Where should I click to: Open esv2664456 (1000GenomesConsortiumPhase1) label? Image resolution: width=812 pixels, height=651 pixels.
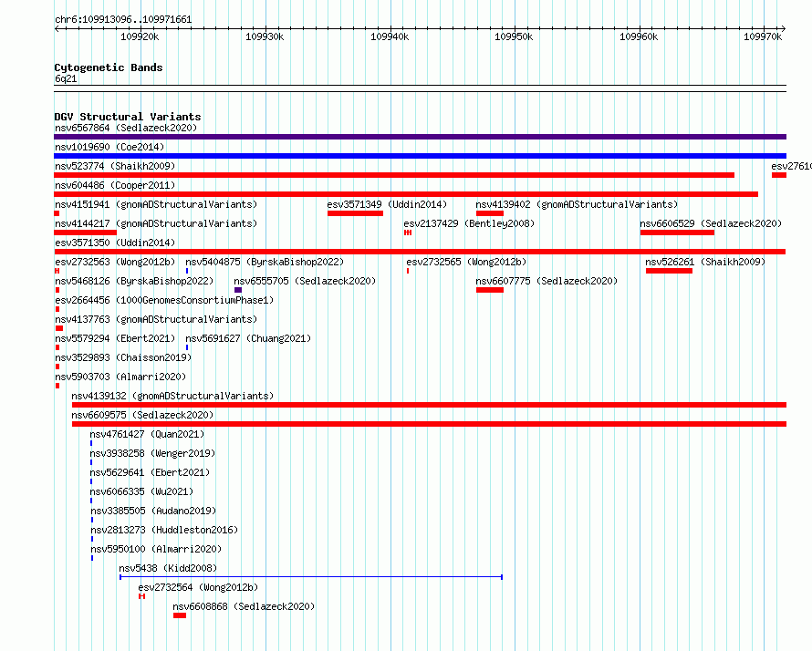164,300
